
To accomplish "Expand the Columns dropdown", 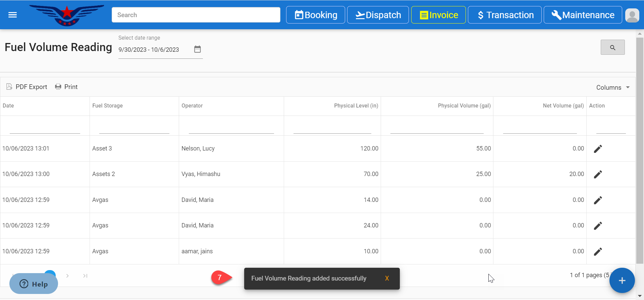I will (612, 87).
